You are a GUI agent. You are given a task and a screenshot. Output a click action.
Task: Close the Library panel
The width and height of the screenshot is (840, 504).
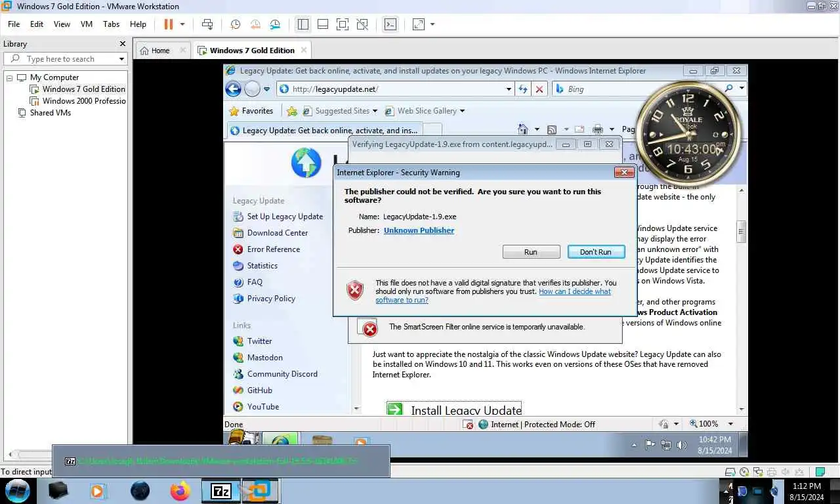(122, 44)
